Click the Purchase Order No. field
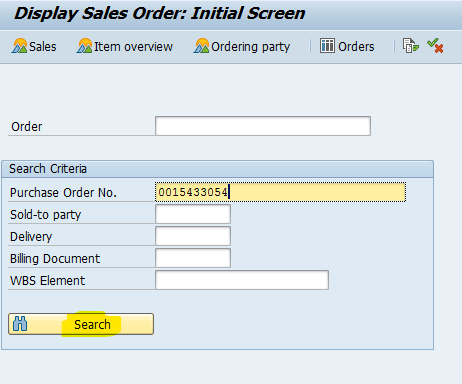Viewport: 462px width, 384px height. pyautogui.click(x=280, y=192)
